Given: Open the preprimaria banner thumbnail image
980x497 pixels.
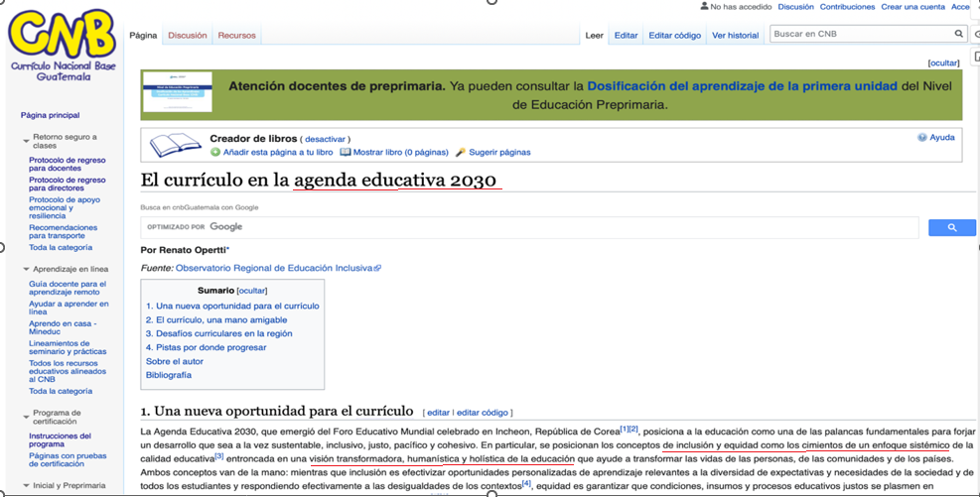Looking at the screenshot, I should pyautogui.click(x=178, y=92).
